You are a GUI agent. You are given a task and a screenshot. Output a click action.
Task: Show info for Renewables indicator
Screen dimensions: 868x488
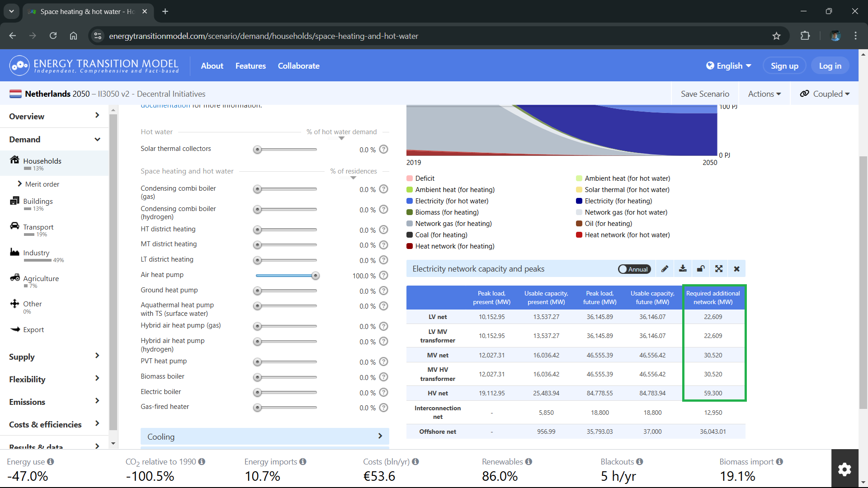click(528, 461)
